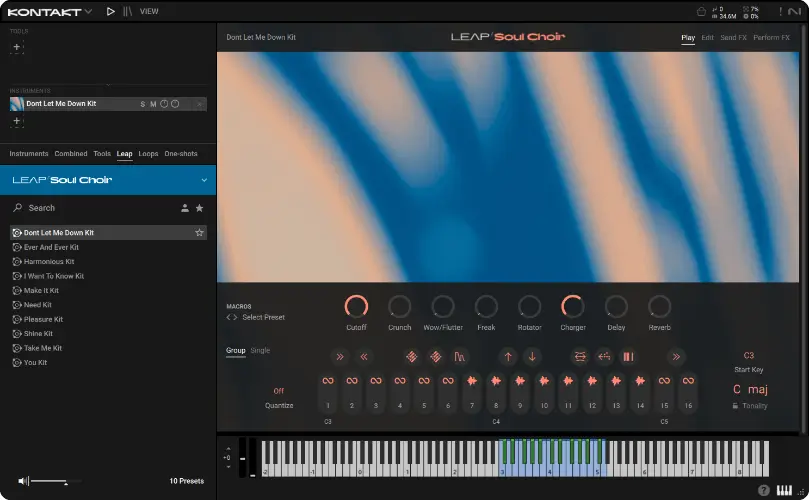The width and height of the screenshot is (809, 500).
Task: Click the keyboard icon at bottom right
Action: [783, 490]
